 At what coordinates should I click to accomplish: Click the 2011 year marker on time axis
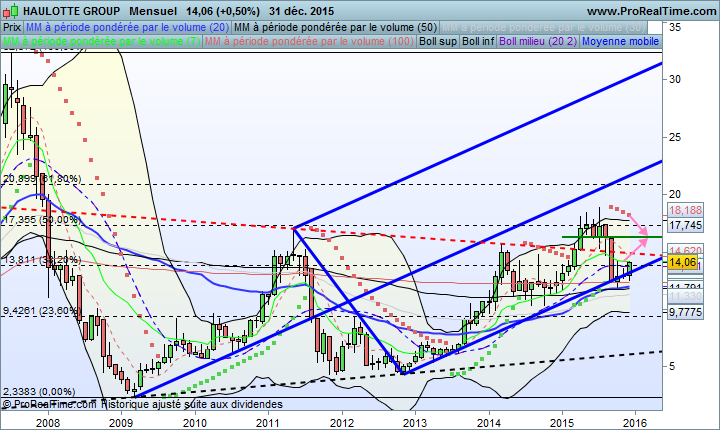[x=268, y=423]
